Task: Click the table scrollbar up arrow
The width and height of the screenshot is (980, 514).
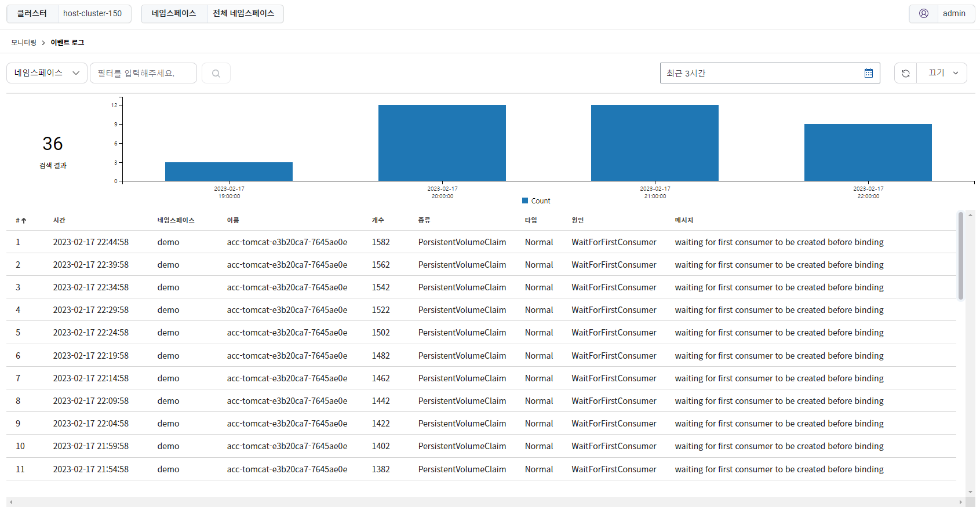Action: click(970, 215)
